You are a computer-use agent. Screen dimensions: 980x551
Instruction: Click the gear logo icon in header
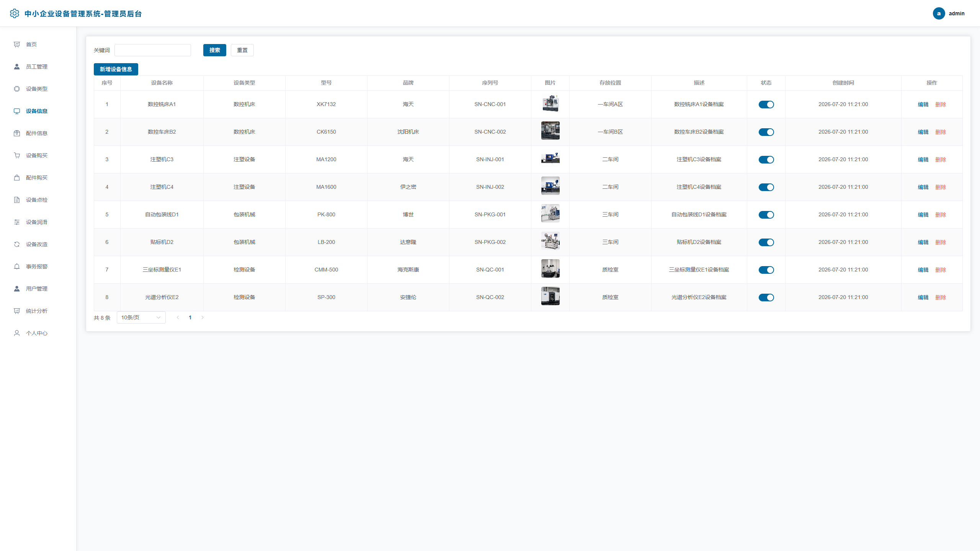pyautogui.click(x=15, y=13)
